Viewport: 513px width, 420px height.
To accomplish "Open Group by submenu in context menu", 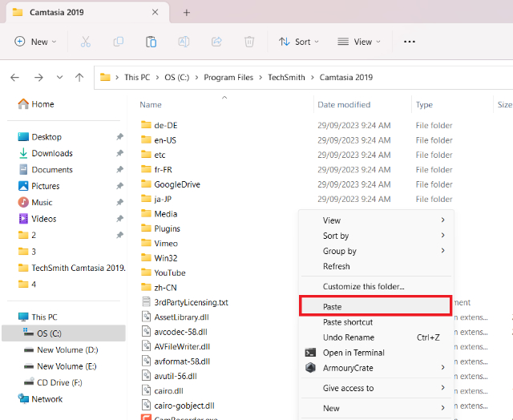I will (376, 251).
